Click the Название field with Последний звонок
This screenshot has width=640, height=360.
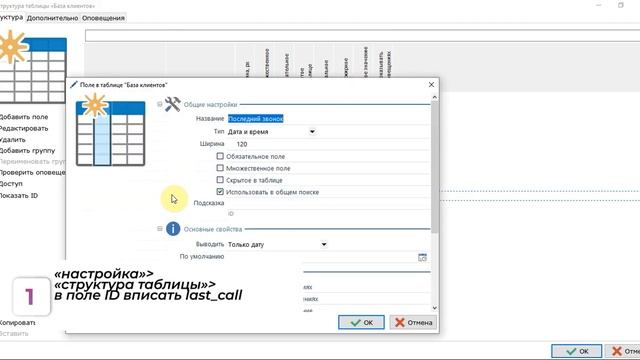tap(328, 118)
